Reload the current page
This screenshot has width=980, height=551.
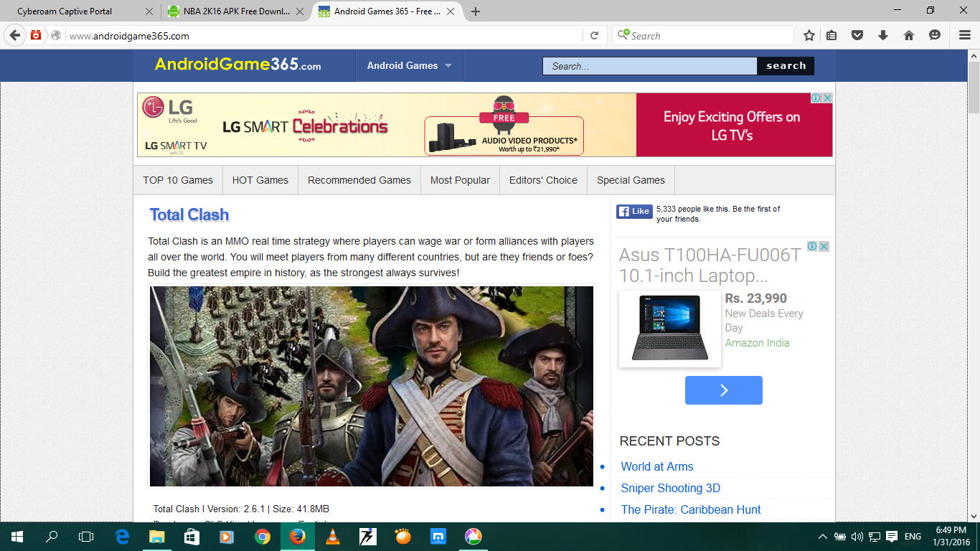594,35
